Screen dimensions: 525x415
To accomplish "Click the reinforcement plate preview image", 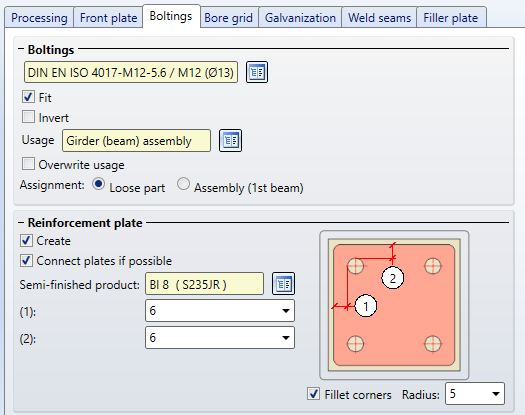I will click(x=394, y=305).
